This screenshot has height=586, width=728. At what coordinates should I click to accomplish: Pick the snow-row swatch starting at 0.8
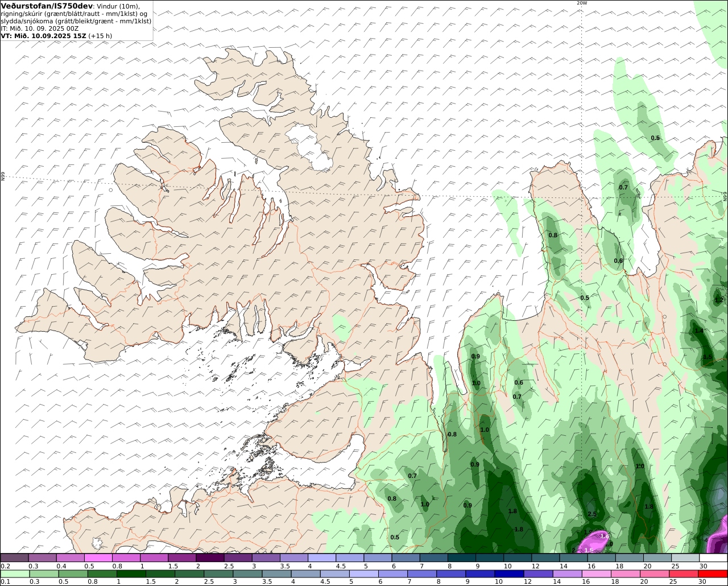[x=126, y=558]
